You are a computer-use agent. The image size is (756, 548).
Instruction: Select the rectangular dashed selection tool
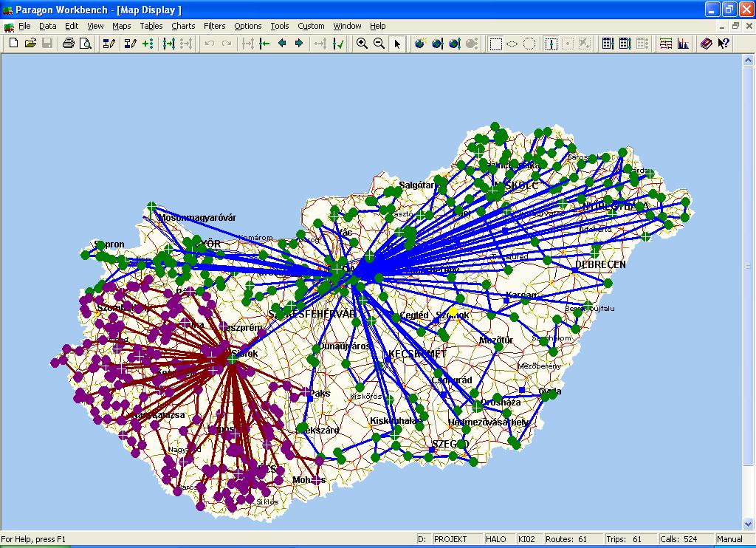[x=495, y=44]
